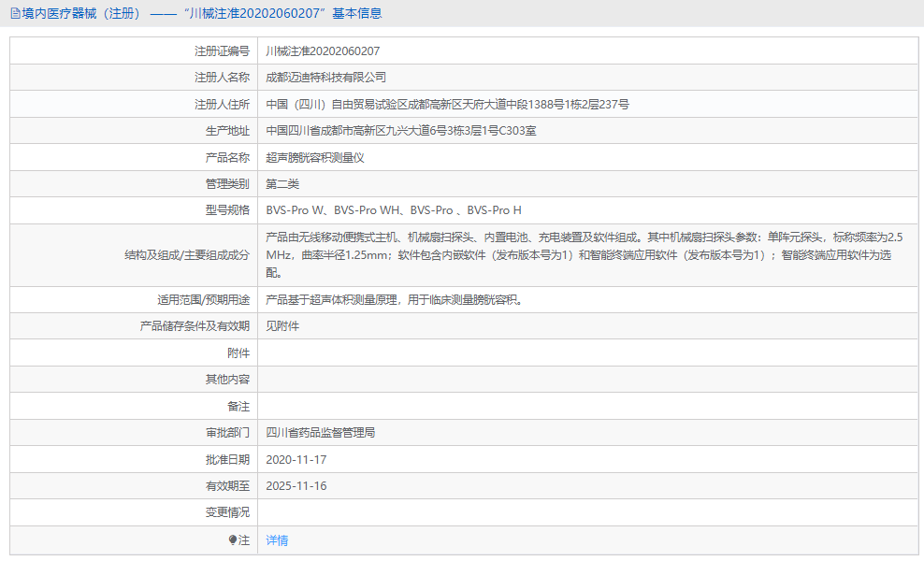Screen dimensions: 924x561
Task: Click the 适用范围/预期用途 value cell
Action: tap(426, 299)
